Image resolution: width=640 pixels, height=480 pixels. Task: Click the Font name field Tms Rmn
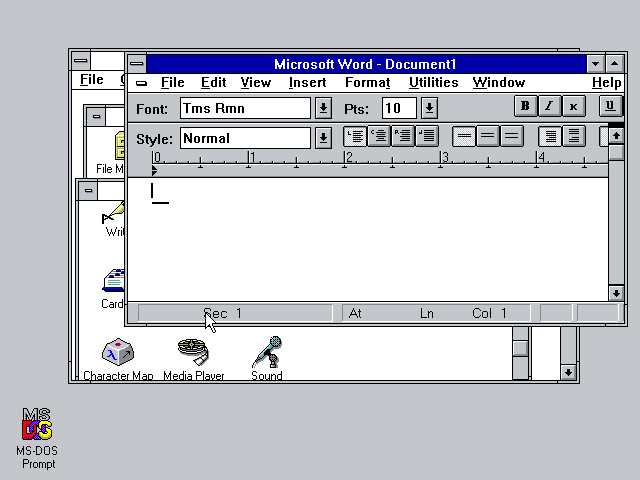point(245,108)
